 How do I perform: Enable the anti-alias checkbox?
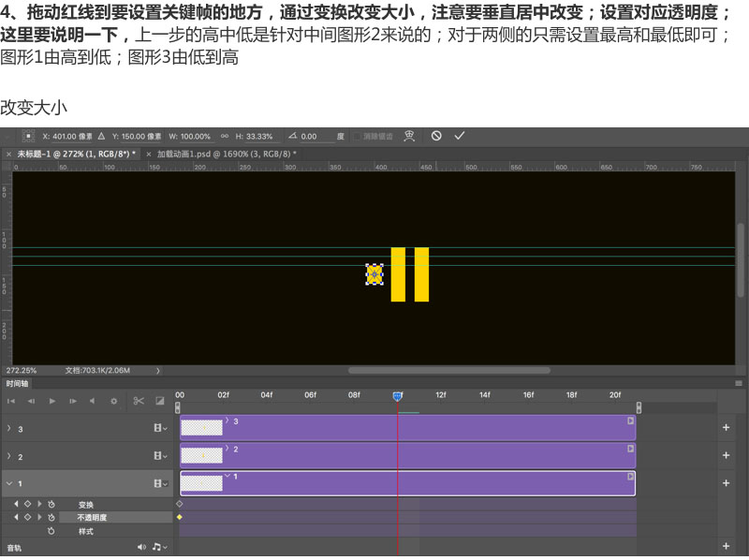pyautogui.click(x=357, y=136)
